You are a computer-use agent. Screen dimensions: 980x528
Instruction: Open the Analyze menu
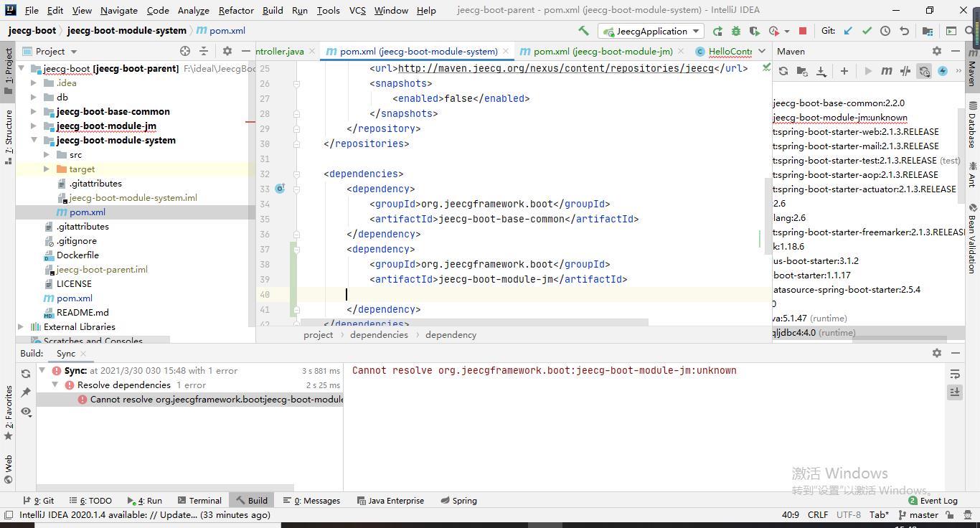pos(193,10)
